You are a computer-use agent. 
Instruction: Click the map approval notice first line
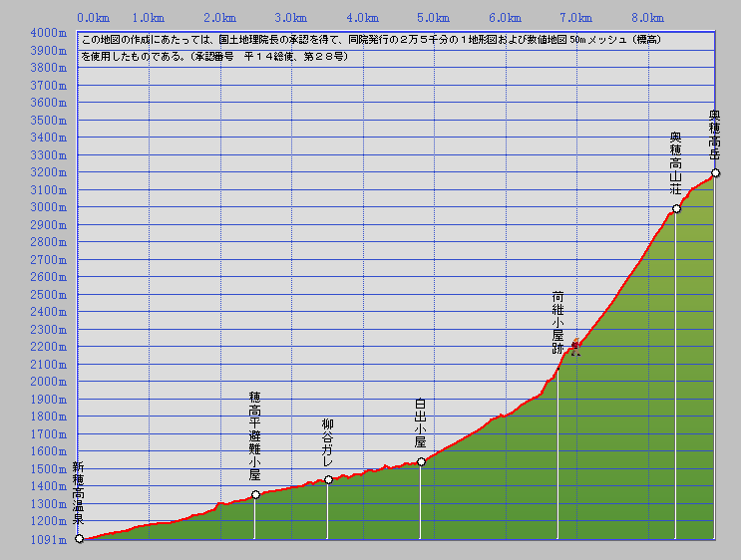pos(371,40)
